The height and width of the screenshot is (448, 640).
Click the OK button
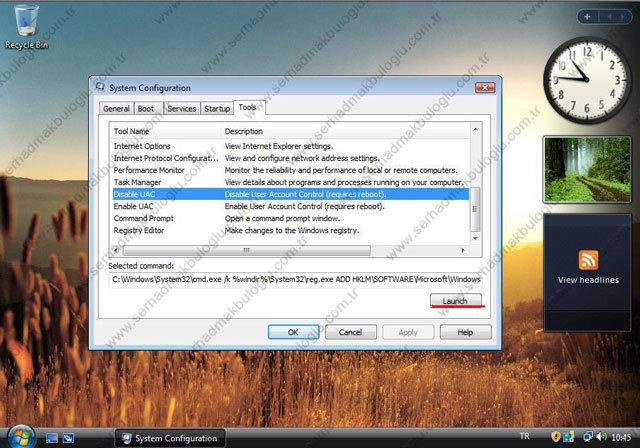pos(293,332)
